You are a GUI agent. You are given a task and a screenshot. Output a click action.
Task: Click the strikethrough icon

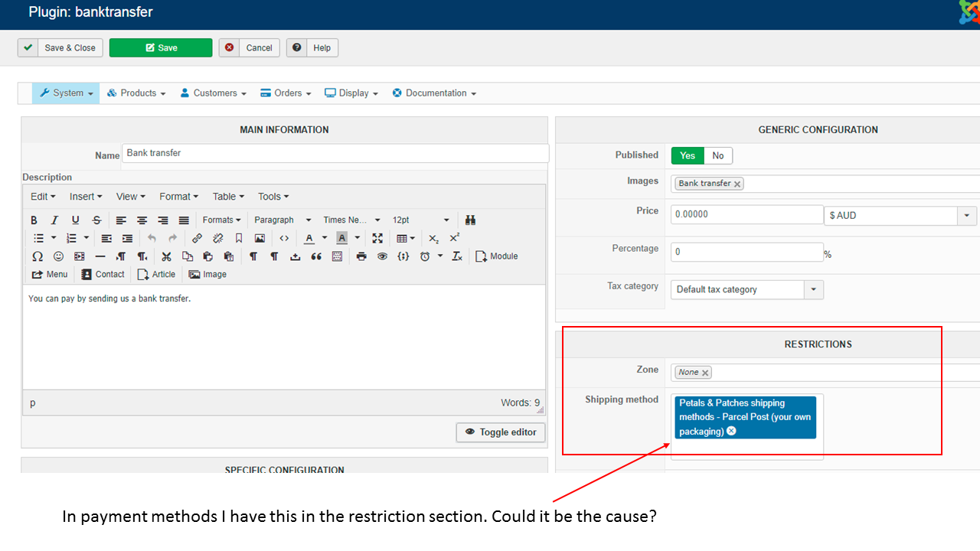click(x=96, y=220)
